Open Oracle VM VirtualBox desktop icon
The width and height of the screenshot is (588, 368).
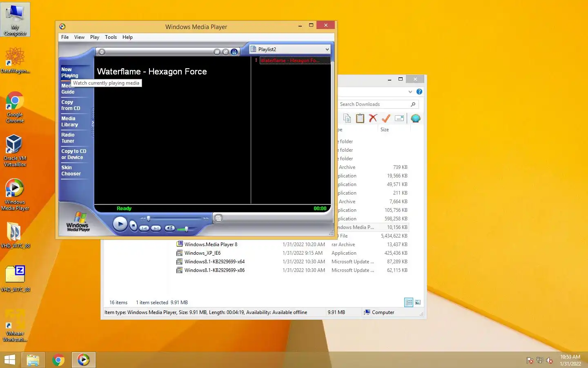(x=15, y=150)
